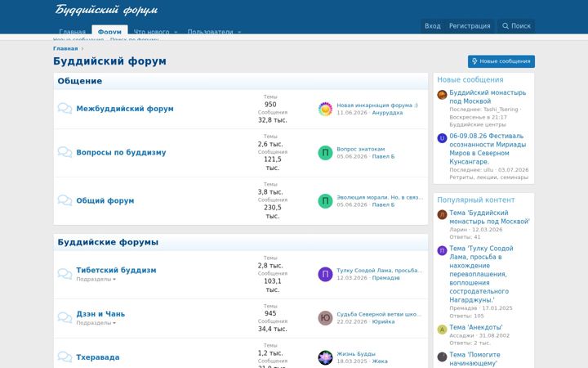Click Ассаджи avatar beside Анекдоты topic
The image size is (588, 368).
click(442, 330)
